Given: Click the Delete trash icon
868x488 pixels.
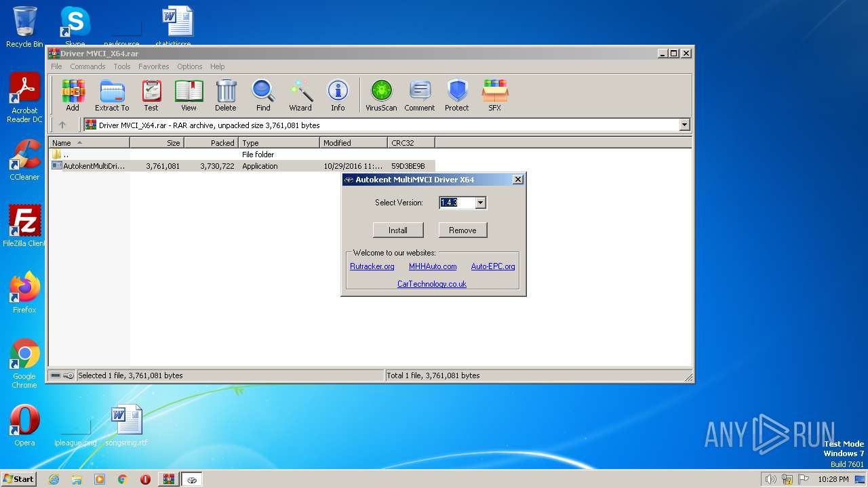Looking at the screenshot, I should coord(226,96).
